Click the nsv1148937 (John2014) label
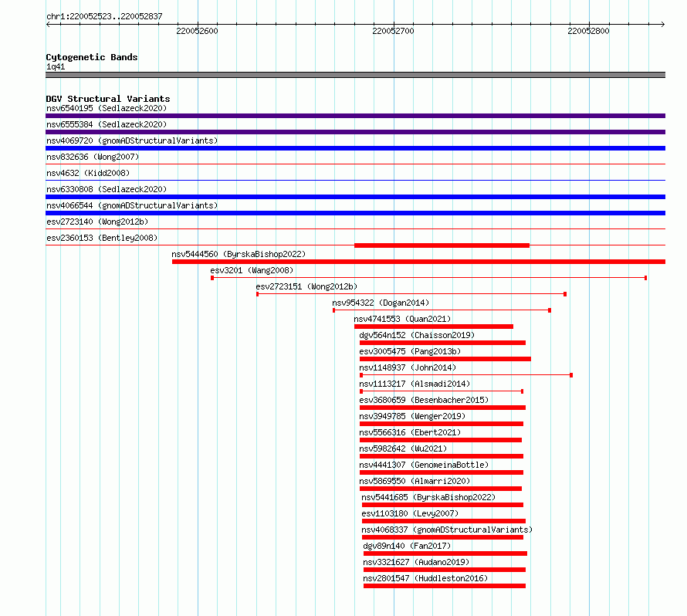Screen dimensions: 687x616 coord(408,367)
